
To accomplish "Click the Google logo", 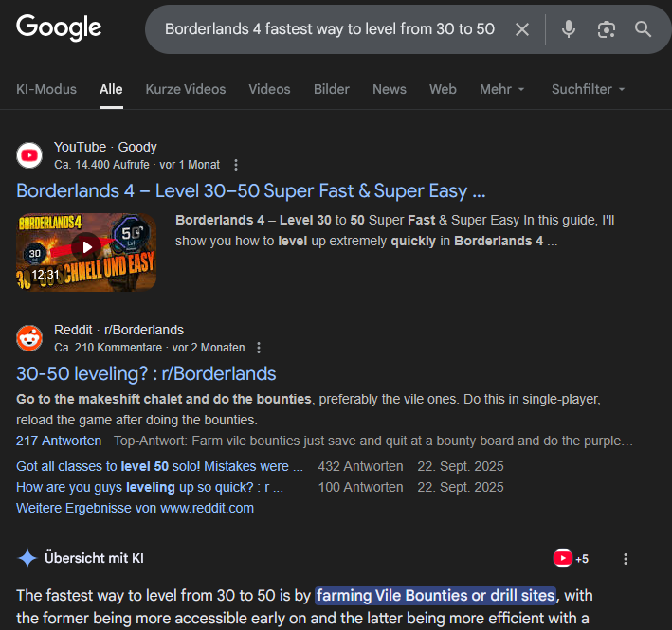I will coord(59,27).
